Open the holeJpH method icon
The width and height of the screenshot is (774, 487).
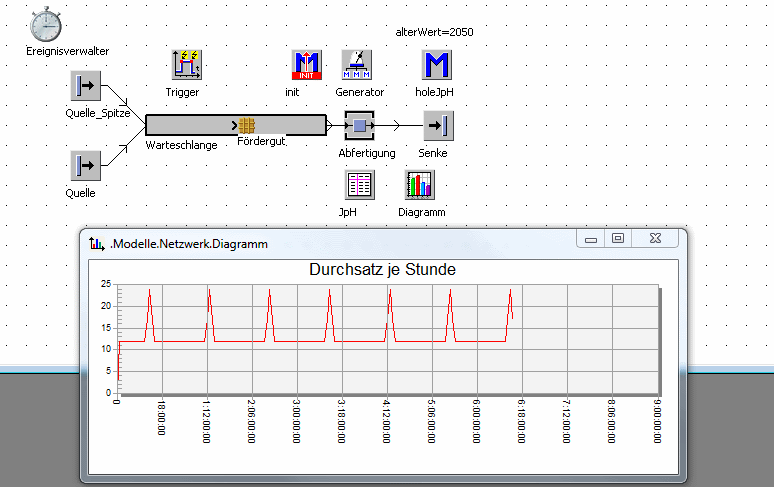coord(436,65)
